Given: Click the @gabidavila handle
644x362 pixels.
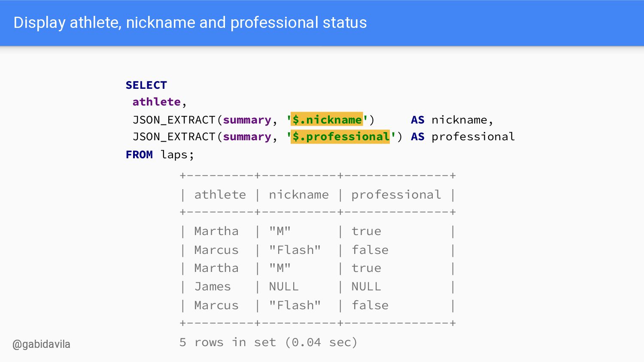Looking at the screenshot, I should [41, 344].
